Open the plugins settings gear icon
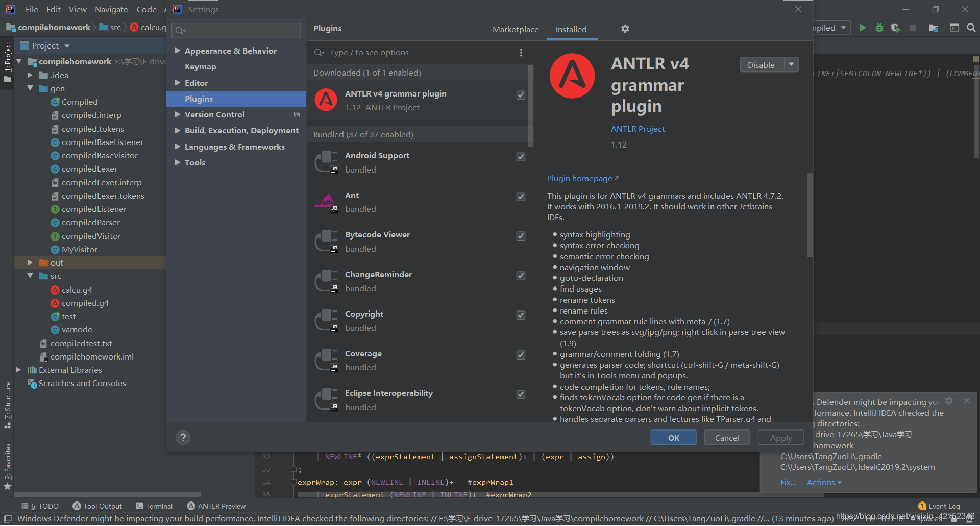980x526 pixels. pos(625,29)
